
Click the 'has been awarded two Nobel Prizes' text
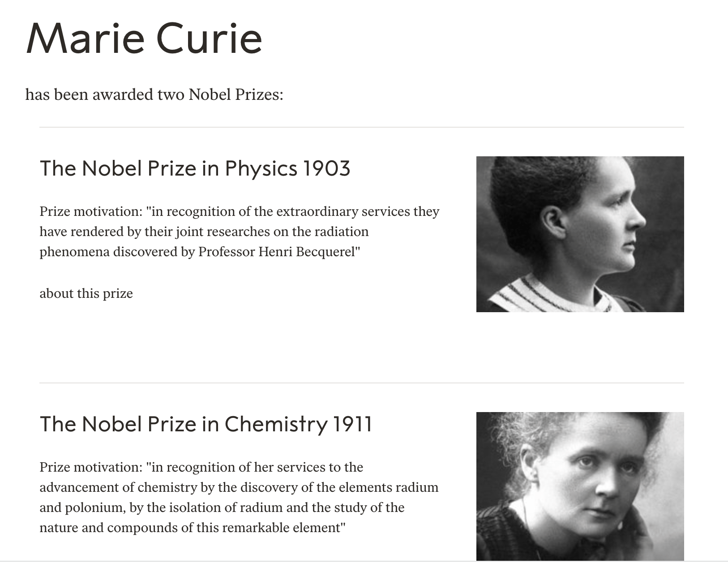point(154,95)
